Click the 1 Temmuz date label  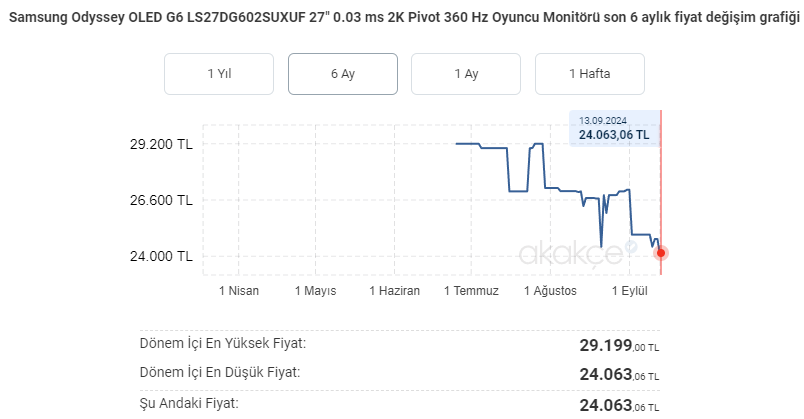pyautogui.click(x=472, y=291)
